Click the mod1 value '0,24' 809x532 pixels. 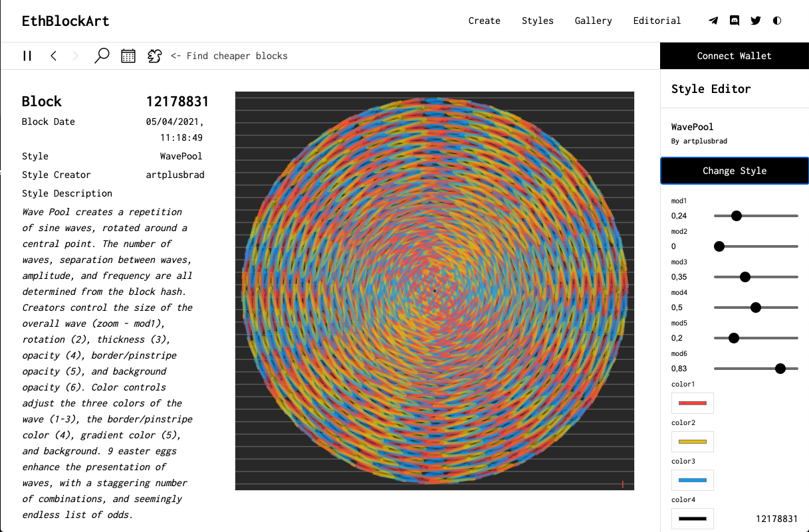pos(679,216)
